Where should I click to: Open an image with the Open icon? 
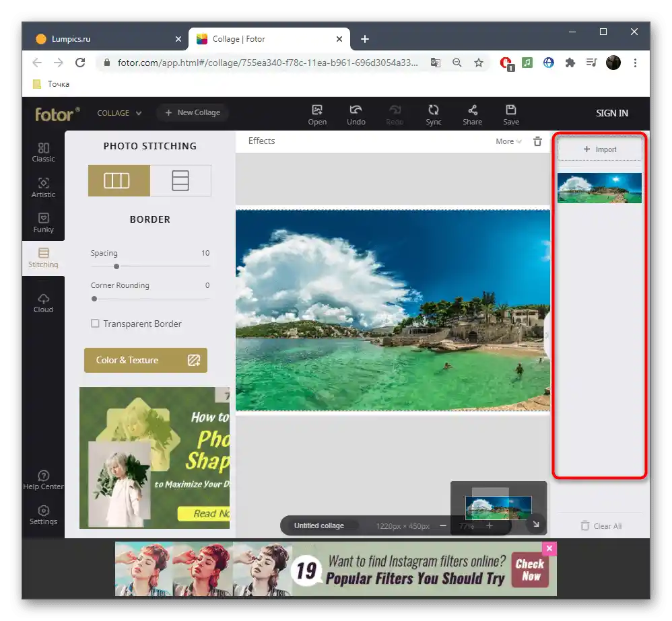317,115
